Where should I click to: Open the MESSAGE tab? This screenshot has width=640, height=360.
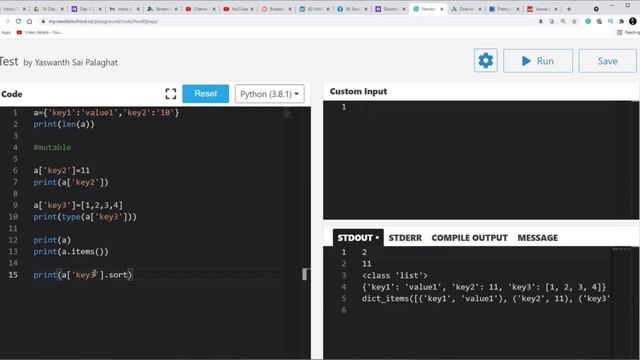[x=537, y=238]
